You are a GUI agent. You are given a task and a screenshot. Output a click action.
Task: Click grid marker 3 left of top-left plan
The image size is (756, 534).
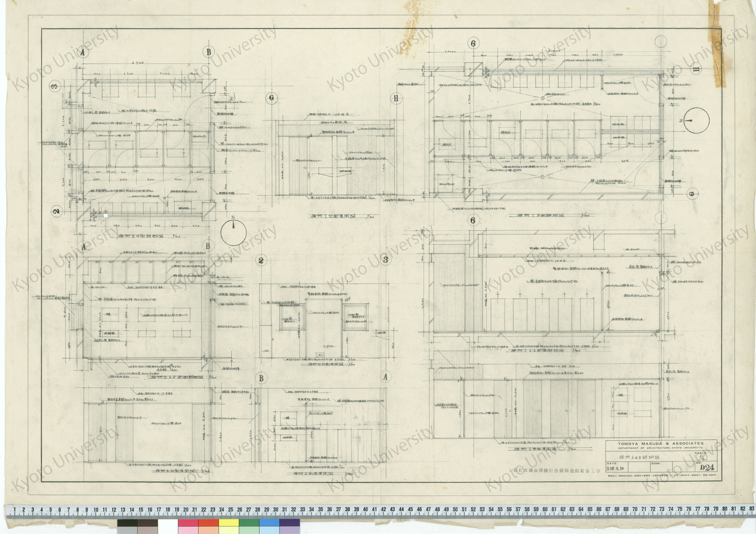[55, 86]
